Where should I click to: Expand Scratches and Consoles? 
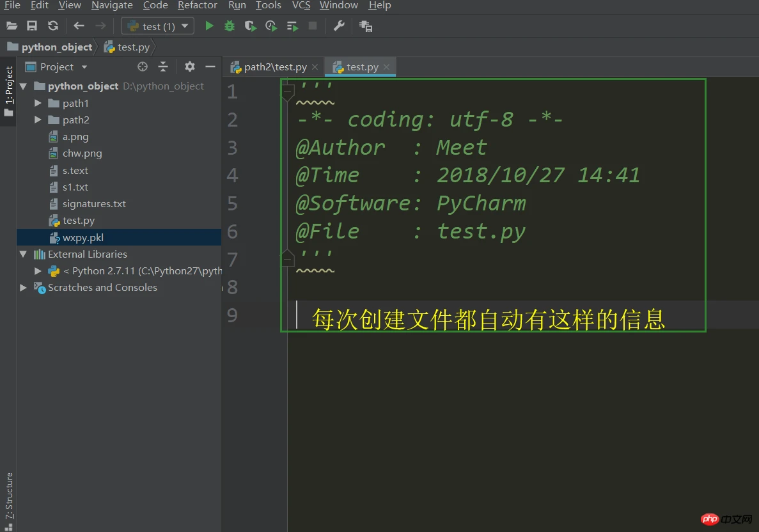[23, 288]
